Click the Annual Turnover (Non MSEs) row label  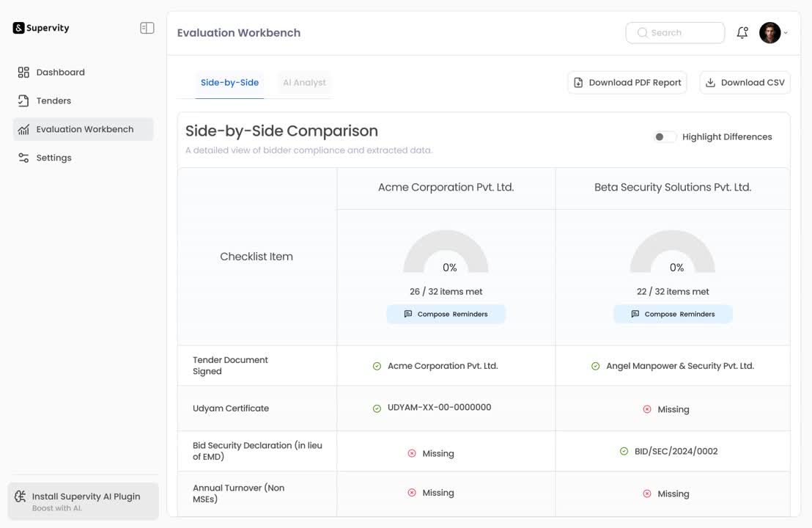(x=239, y=494)
